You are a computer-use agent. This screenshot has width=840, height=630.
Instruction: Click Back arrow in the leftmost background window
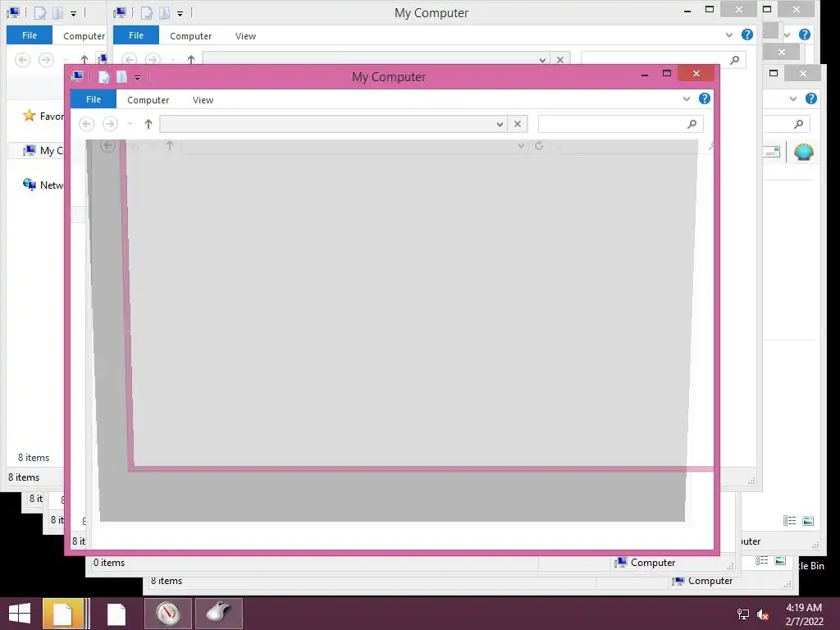point(22,59)
